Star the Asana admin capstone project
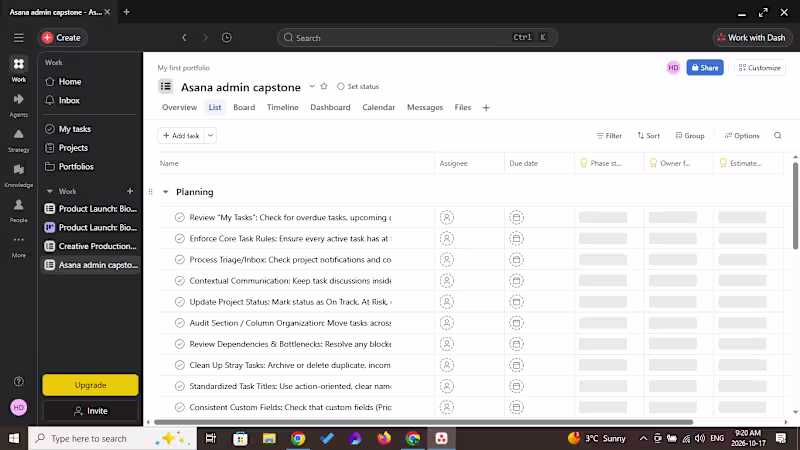Image resolution: width=800 pixels, height=450 pixels. (x=323, y=86)
